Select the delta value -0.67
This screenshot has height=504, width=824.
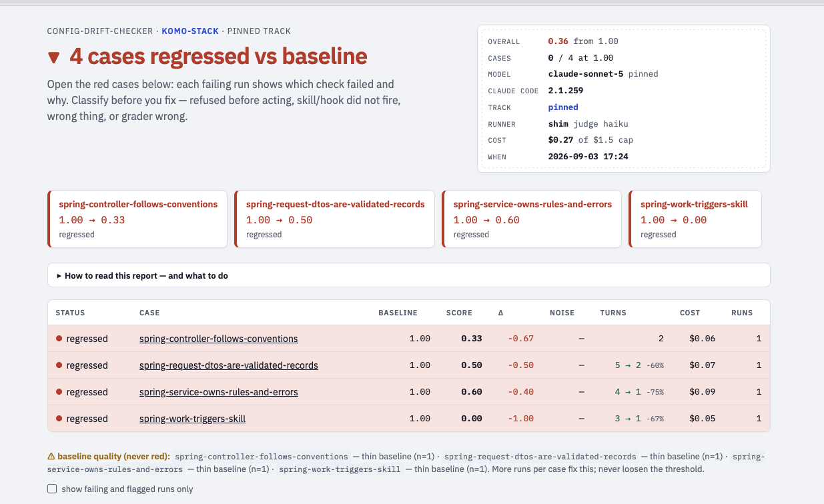(x=521, y=339)
